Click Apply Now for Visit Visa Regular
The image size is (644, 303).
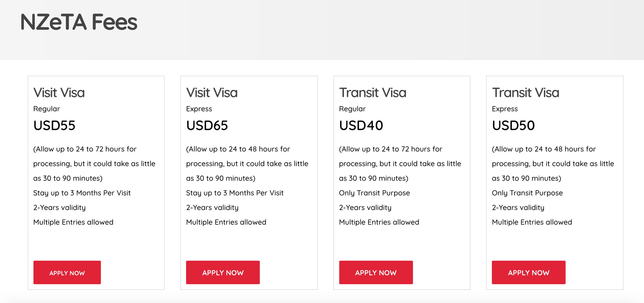pyautogui.click(x=67, y=272)
